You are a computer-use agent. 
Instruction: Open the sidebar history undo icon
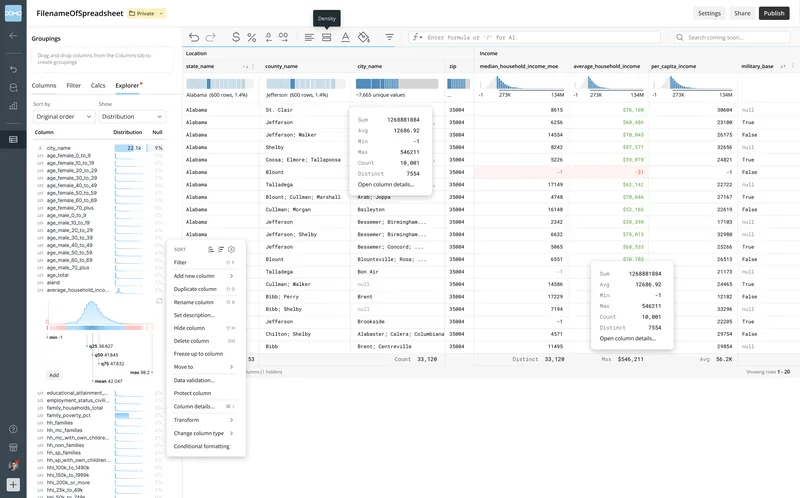pyautogui.click(x=13, y=69)
